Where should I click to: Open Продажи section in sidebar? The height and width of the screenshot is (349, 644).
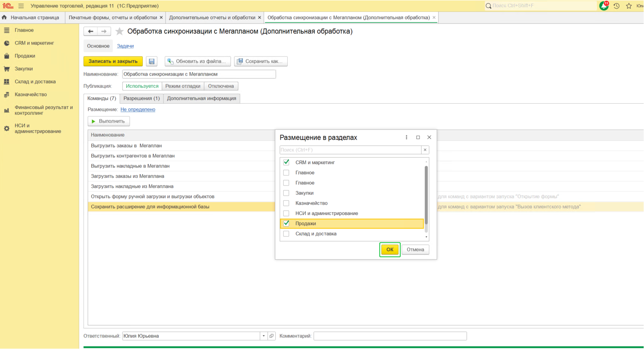click(25, 56)
